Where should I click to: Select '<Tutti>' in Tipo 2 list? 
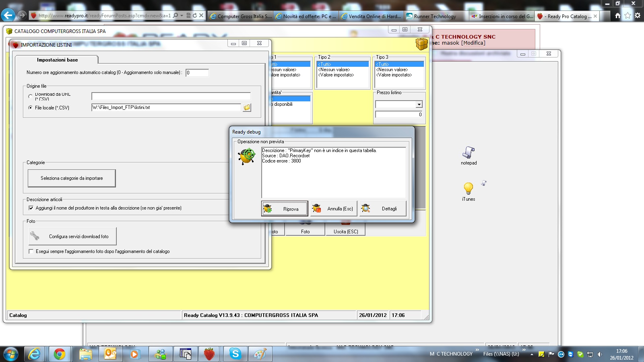tap(343, 64)
